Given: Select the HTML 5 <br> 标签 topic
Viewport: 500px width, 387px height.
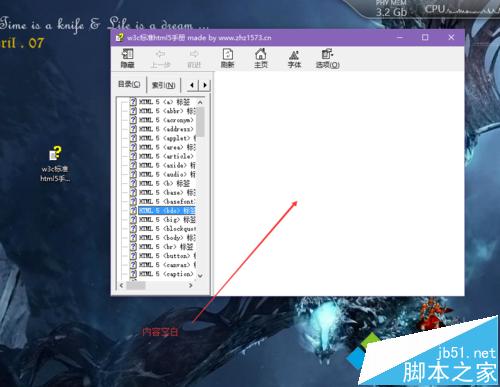Looking at the screenshot, I should coord(166,247).
